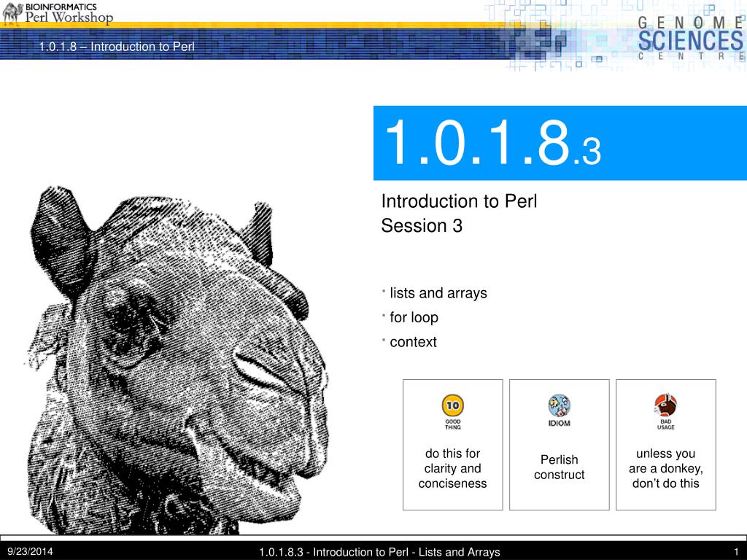
Task: Click "do this for clarity and conciseness" text
Action: [x=452, y=468]
